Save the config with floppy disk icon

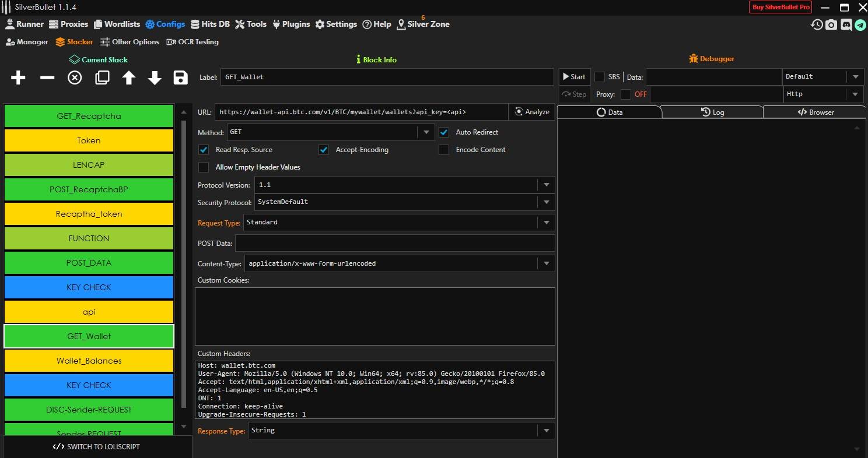coord(181,77)
